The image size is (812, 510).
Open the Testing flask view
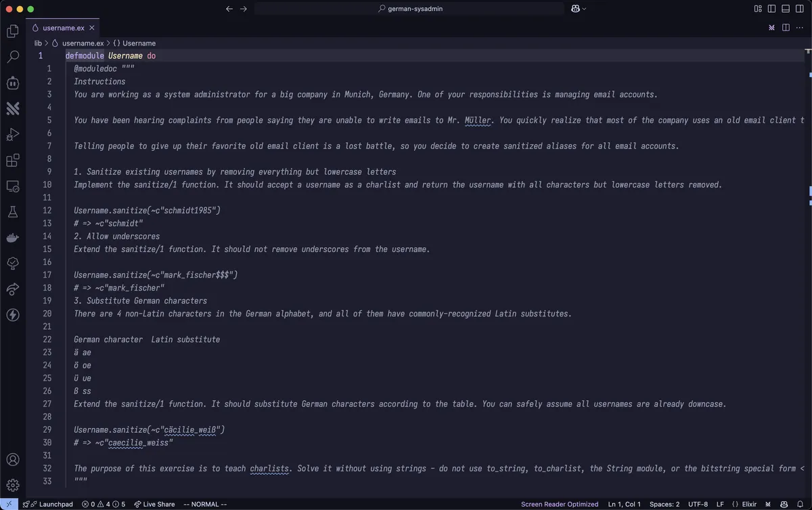(13, 212)
